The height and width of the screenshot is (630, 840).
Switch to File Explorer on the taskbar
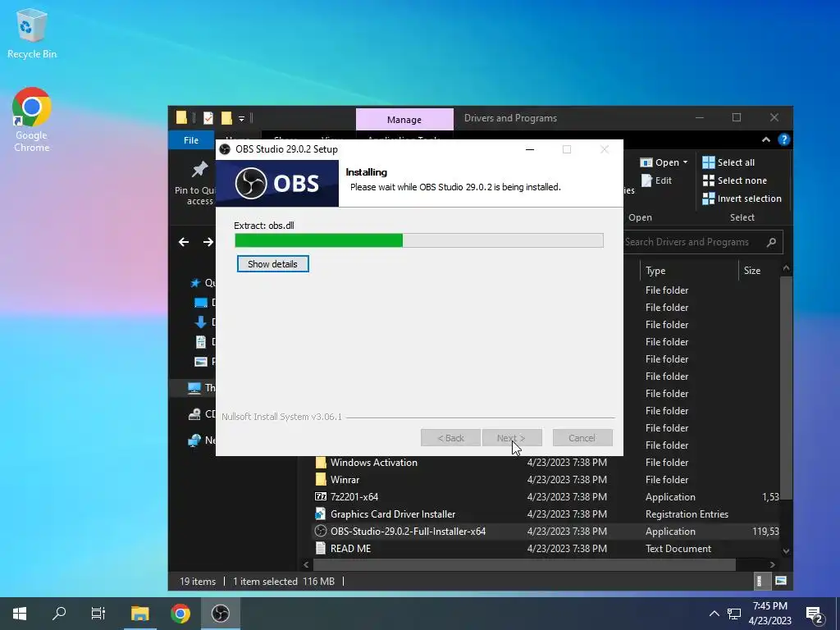click(x=139, y=614)
